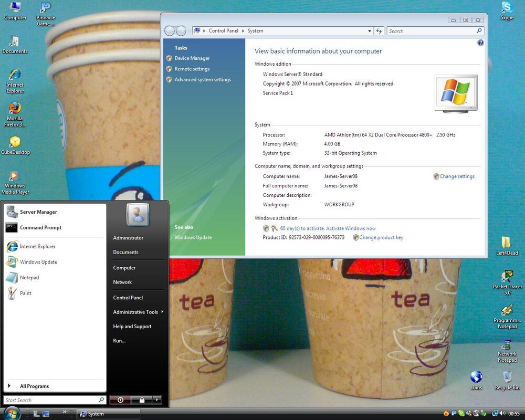Viewport: 525px width, 420px height.
Task: Open the Recycle Bin
Action: point(507,381)
